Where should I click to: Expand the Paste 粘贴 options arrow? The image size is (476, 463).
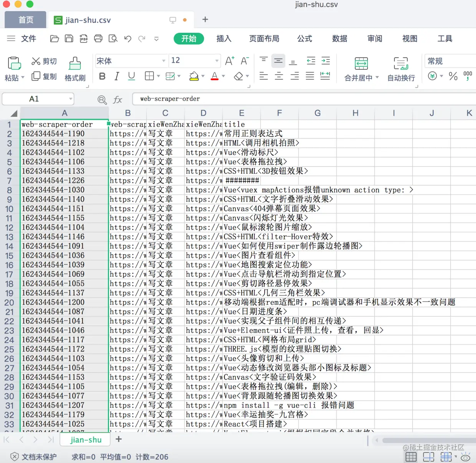tap(23, 77)
